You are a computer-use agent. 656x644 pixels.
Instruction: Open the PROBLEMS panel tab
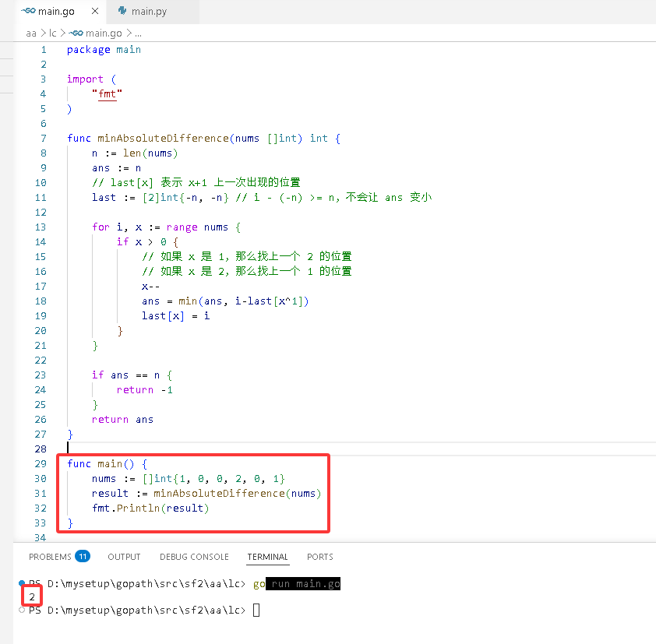[x=50, y=557]
